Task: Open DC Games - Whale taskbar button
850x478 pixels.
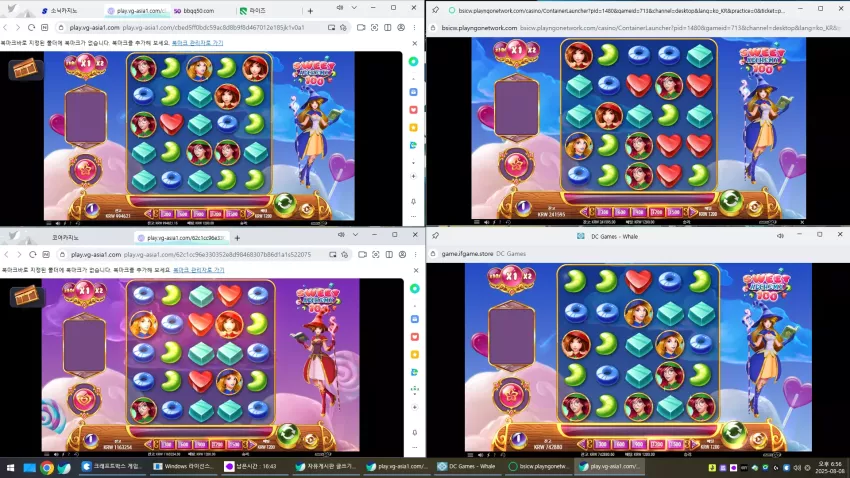Action: 467,466
